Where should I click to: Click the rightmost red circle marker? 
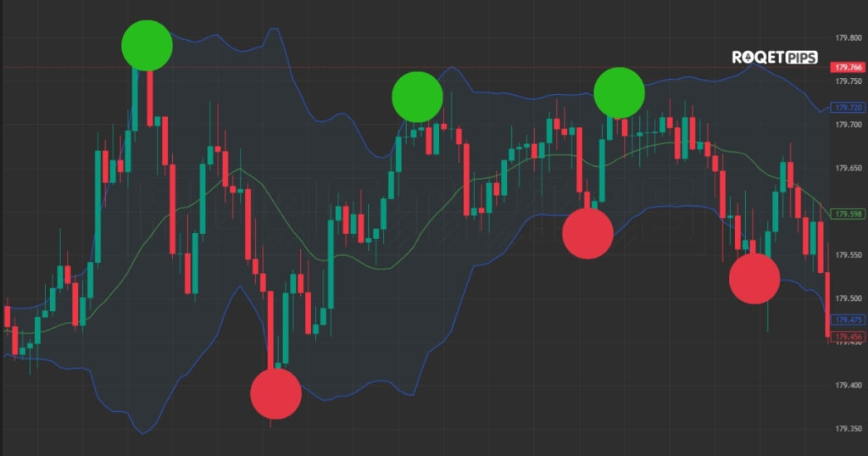click(x=754, y=278)
